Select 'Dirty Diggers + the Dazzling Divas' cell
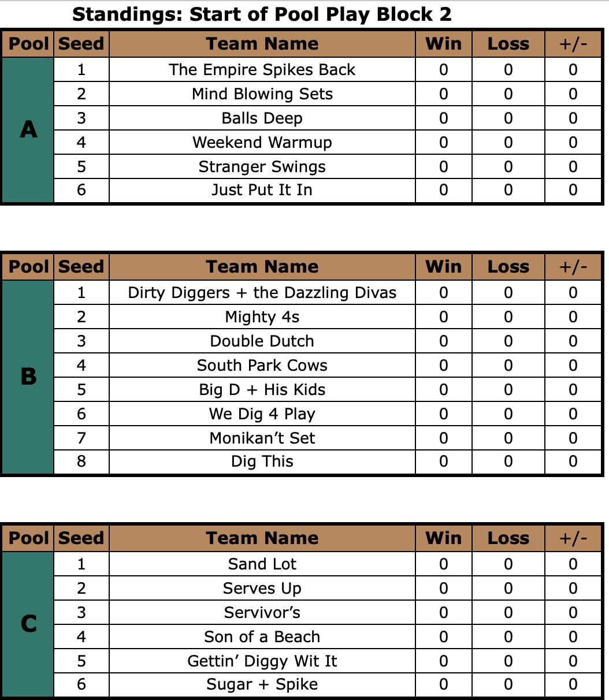The height and width of the screenshot is (700, 609). click(x=262, y=293)
